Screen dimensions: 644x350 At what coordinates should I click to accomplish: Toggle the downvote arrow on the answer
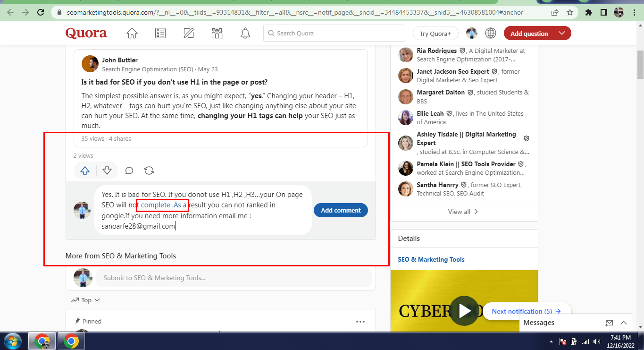click(x=108, y=171)
